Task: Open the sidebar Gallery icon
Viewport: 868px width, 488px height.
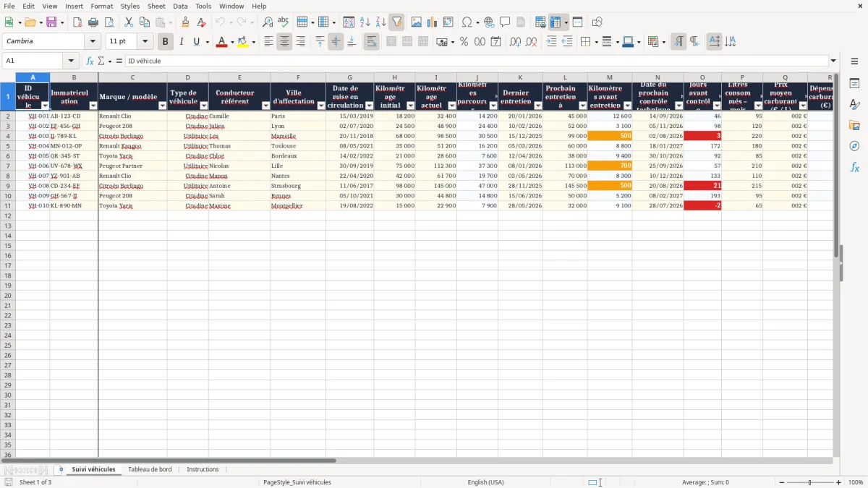Action: (854, 126)
